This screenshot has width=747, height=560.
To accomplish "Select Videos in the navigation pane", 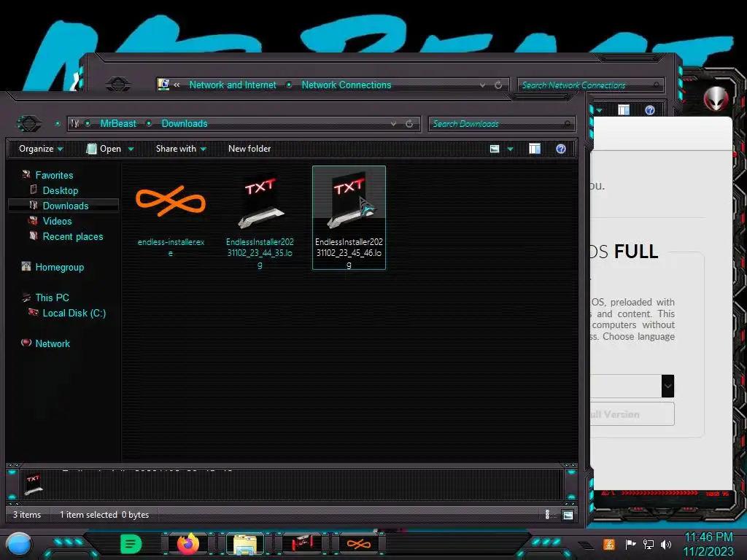I will coord(57,221).
